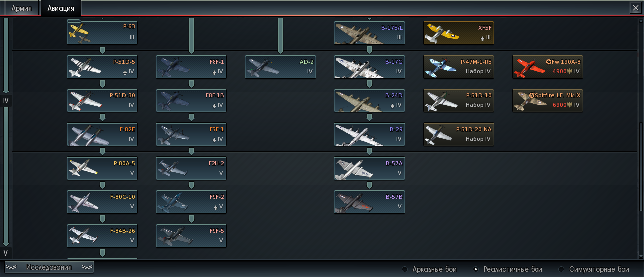Image resolution: width=644 pixels, height=277 pixels.
Task: Select the B-57B bomber card
Action: click(369, 202)
